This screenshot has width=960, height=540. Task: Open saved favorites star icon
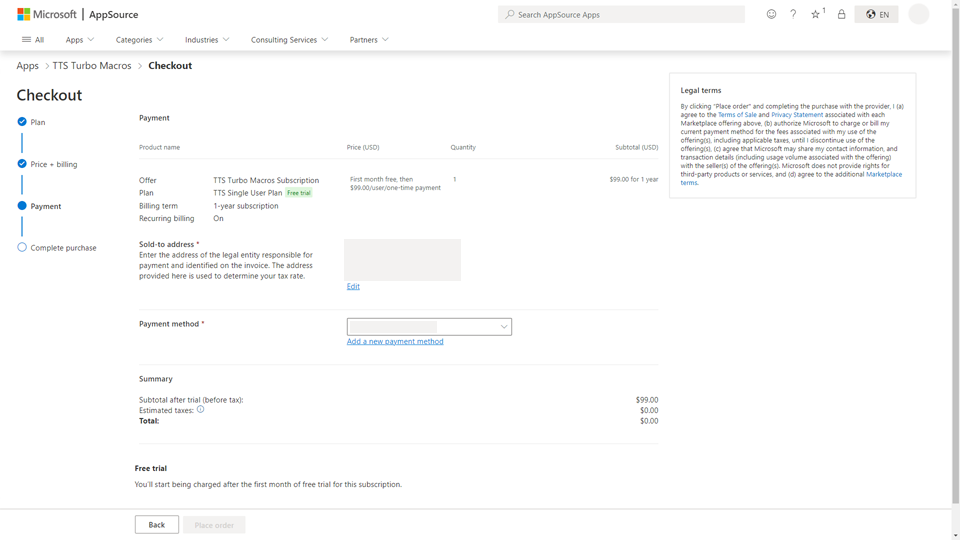coord(816,14)
